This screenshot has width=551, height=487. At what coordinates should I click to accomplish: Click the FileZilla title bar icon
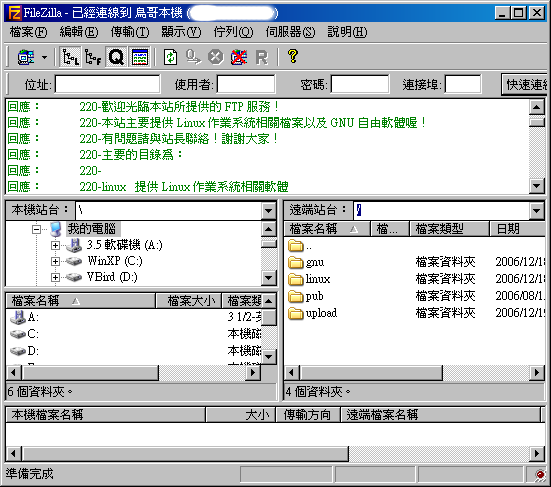click(x=15, y=13)
